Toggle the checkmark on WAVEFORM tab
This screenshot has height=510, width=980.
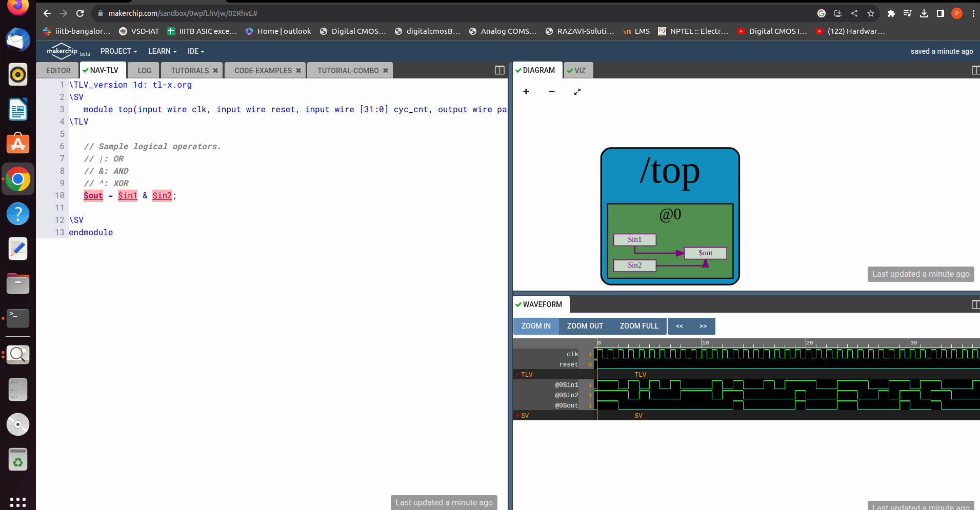518,304
